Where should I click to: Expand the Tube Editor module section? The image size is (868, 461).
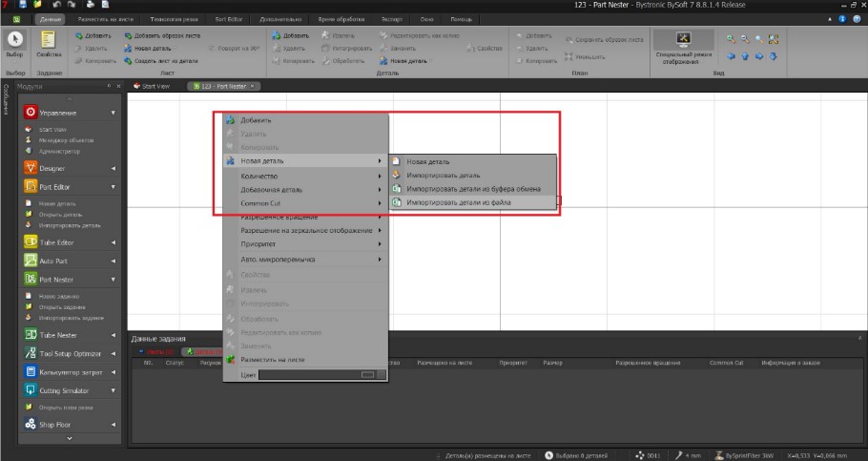coord(113,242)
